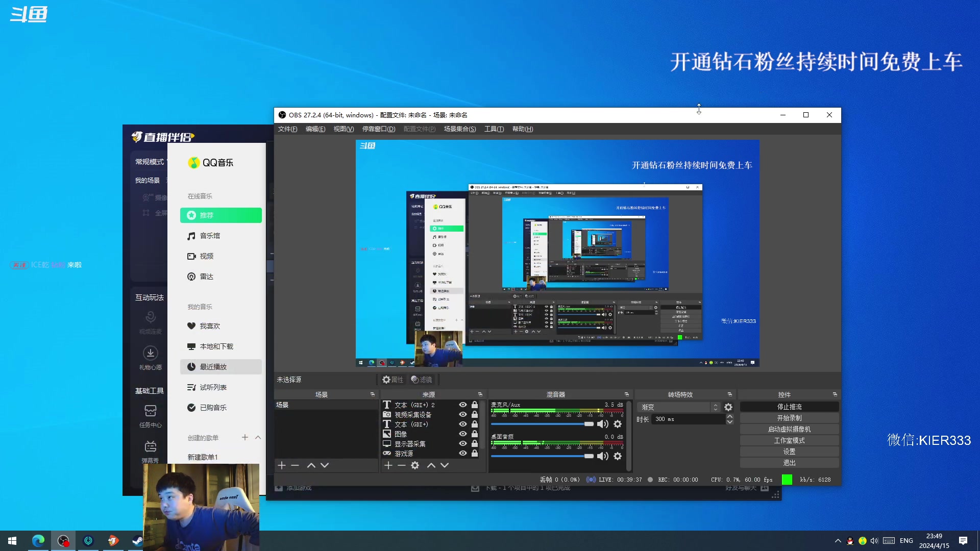Viewport: 980px width, 551px height.
Task: Click the 属性 properties button
Action: (x=393, y=380)
